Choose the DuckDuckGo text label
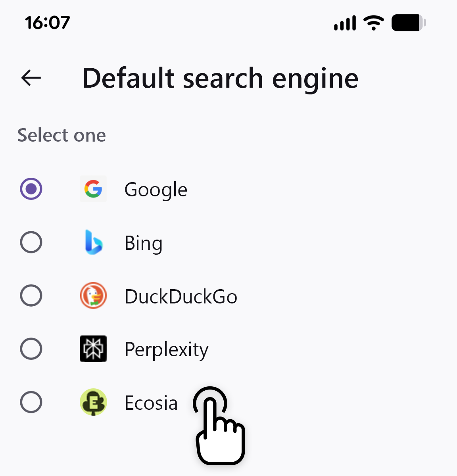 (x=181, y=297)
